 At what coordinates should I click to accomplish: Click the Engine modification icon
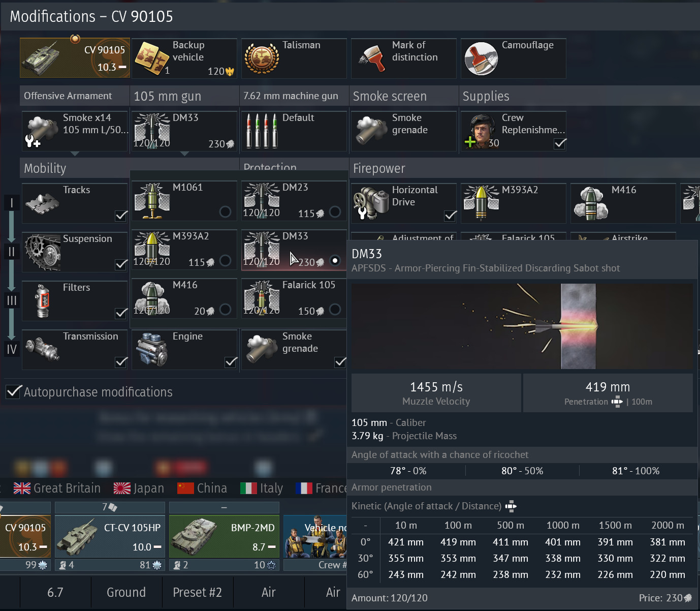click(151, 350)
